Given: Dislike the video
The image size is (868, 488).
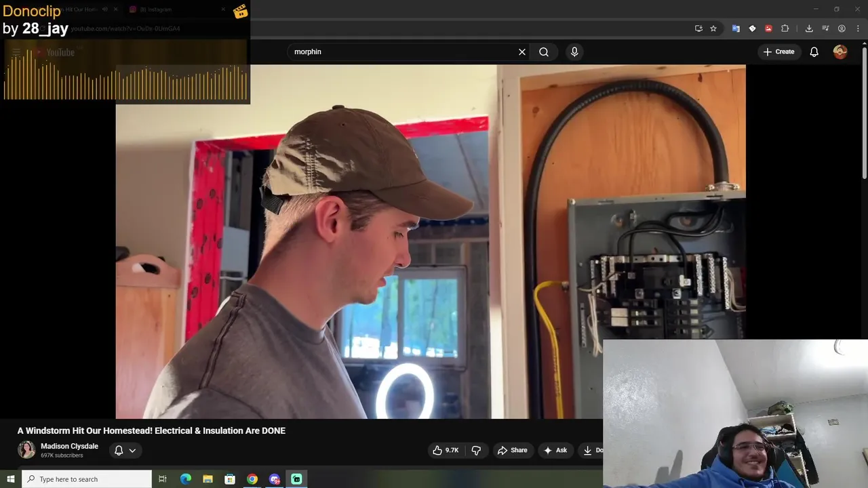Looking at the screenshot, I should coord(476,450).
